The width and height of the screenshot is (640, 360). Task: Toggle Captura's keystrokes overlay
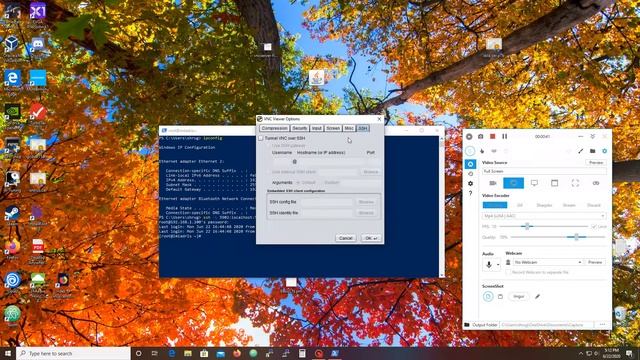(x=494, y=151)
